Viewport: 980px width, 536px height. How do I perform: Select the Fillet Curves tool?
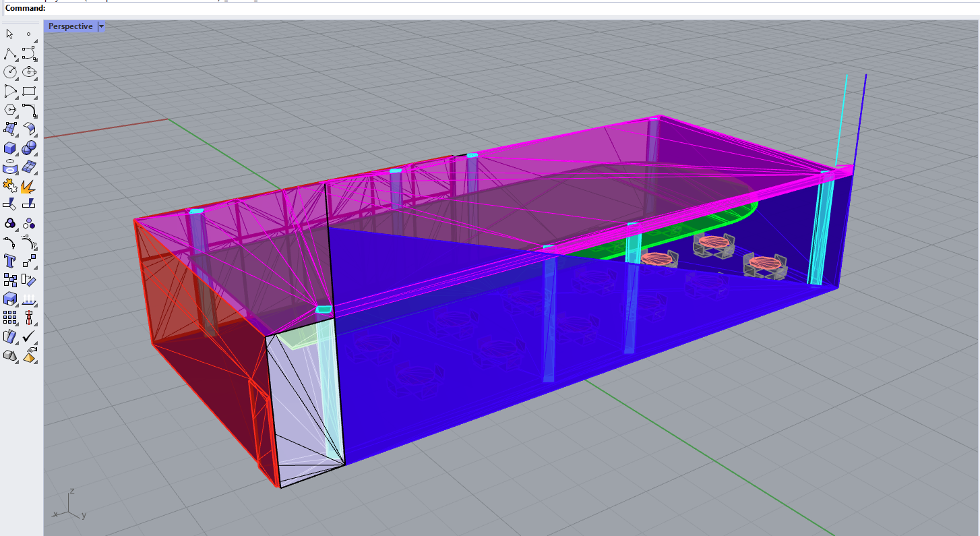point(29,109)
